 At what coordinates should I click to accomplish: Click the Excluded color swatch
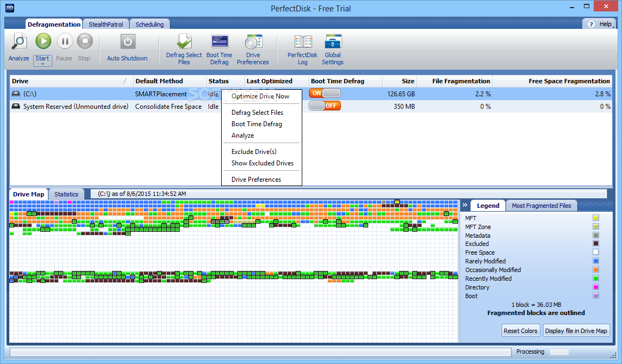tap(596, 244)
